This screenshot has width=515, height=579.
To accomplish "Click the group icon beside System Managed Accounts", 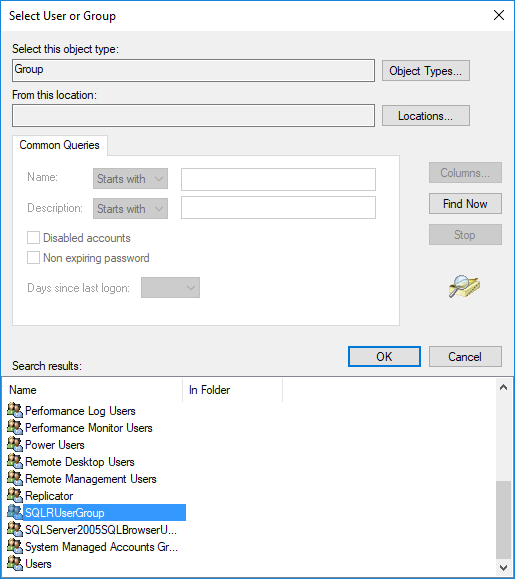I will (15, 546).
